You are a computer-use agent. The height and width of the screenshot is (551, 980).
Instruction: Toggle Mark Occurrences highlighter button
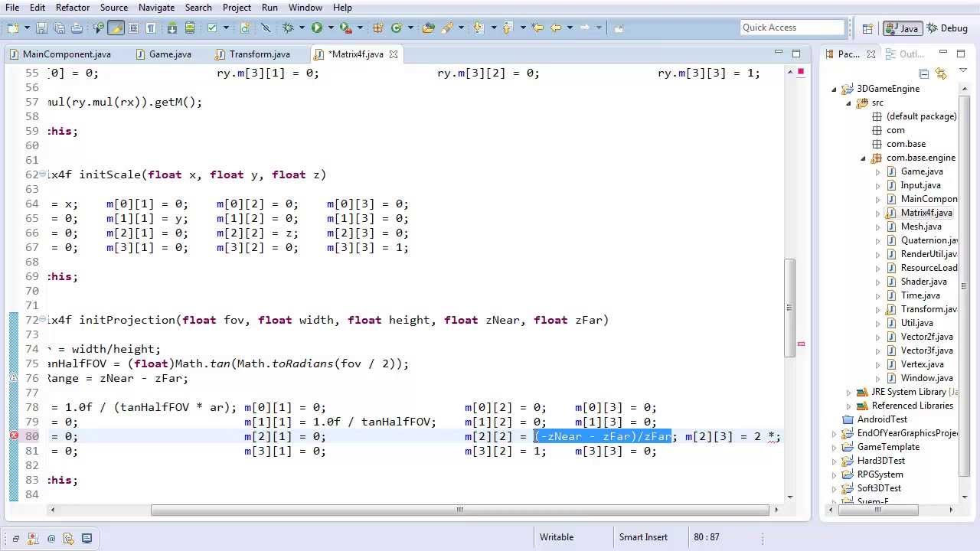[116, 28]
